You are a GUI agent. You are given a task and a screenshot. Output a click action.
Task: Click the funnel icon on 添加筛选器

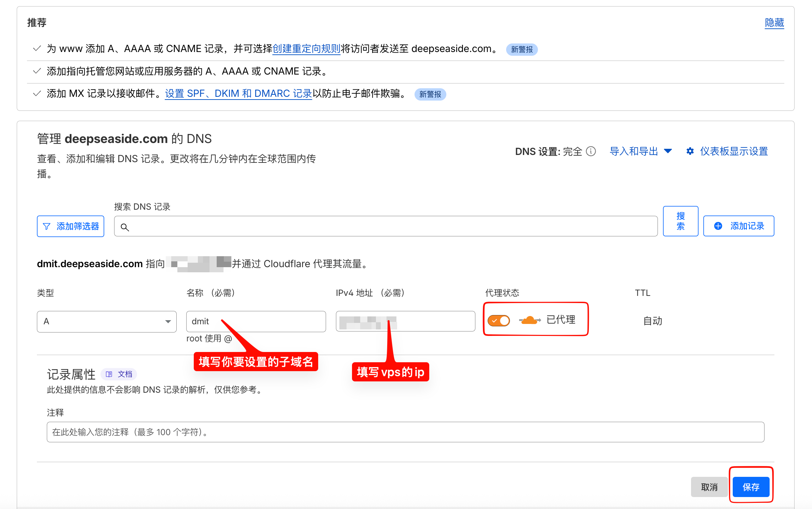46,226
